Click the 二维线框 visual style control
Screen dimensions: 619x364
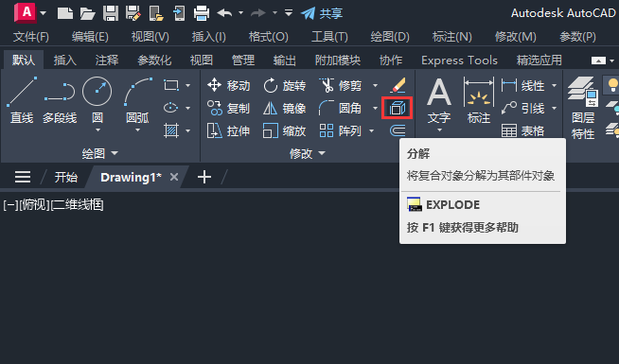point(78,204)
